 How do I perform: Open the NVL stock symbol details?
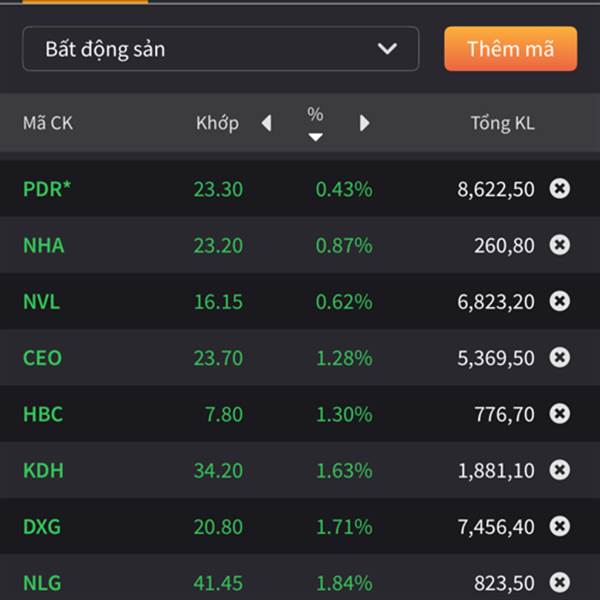click(41, 302)
